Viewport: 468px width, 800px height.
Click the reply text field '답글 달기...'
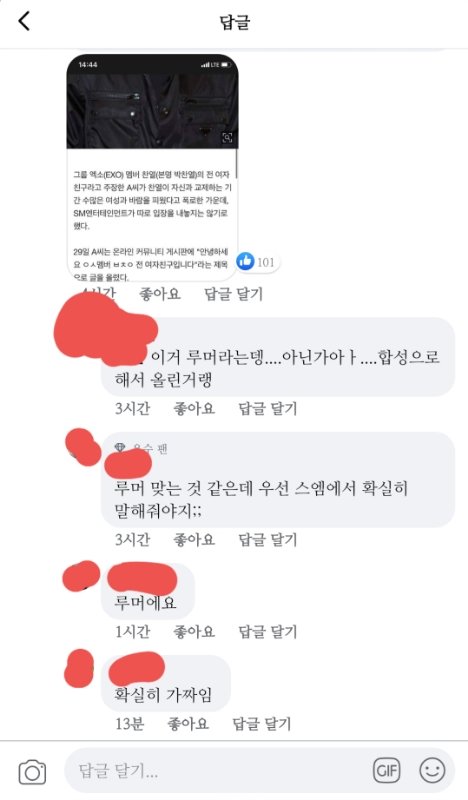pyautogui.click(x=220, y=770)
